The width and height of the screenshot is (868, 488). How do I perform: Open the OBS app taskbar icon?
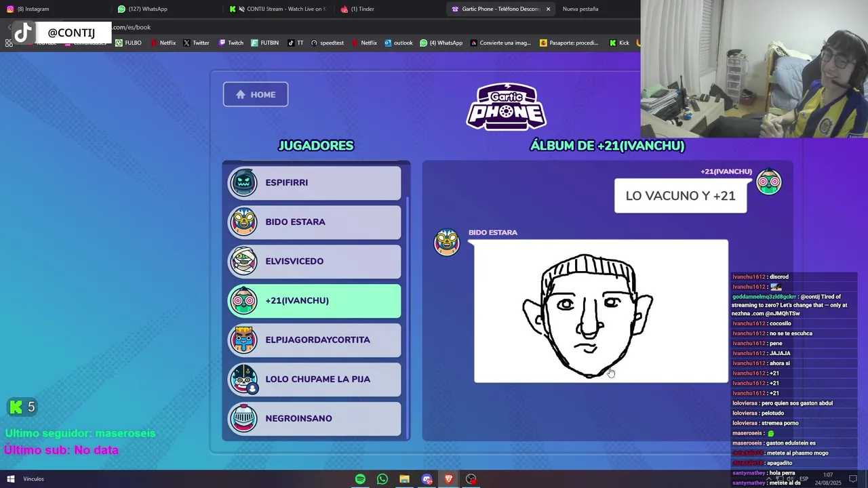coord(471,479)
